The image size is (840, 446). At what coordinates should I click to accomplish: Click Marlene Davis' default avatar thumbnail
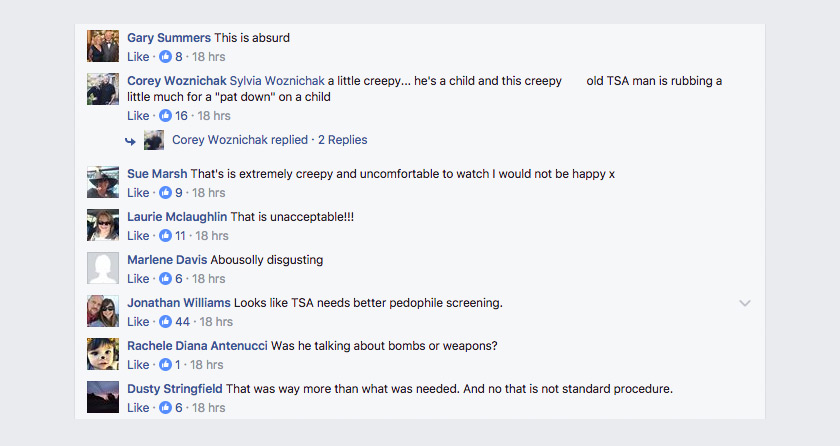[x=104, y=268]
